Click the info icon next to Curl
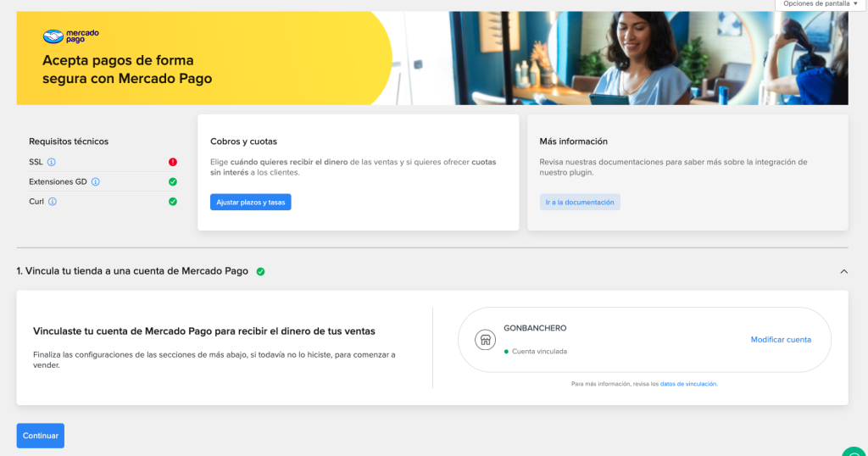The image size is (868, 456). (53, 202)
